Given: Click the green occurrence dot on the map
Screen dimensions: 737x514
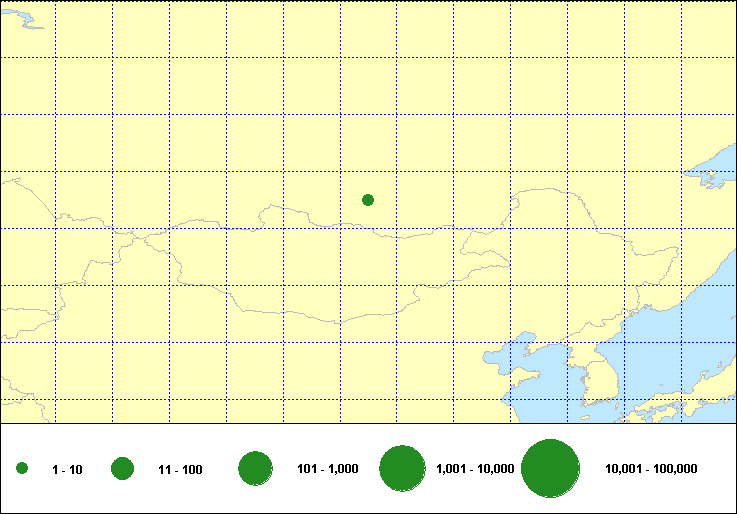Looking at the screenshot, I should coord(368,200).
